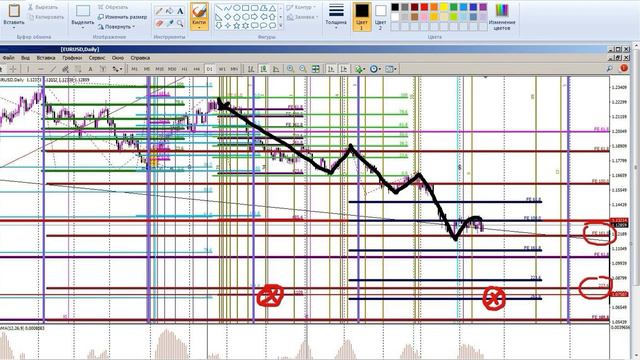Click Изменение цветов edit colors button
The image size is (640, 360).
coord(502,17)
